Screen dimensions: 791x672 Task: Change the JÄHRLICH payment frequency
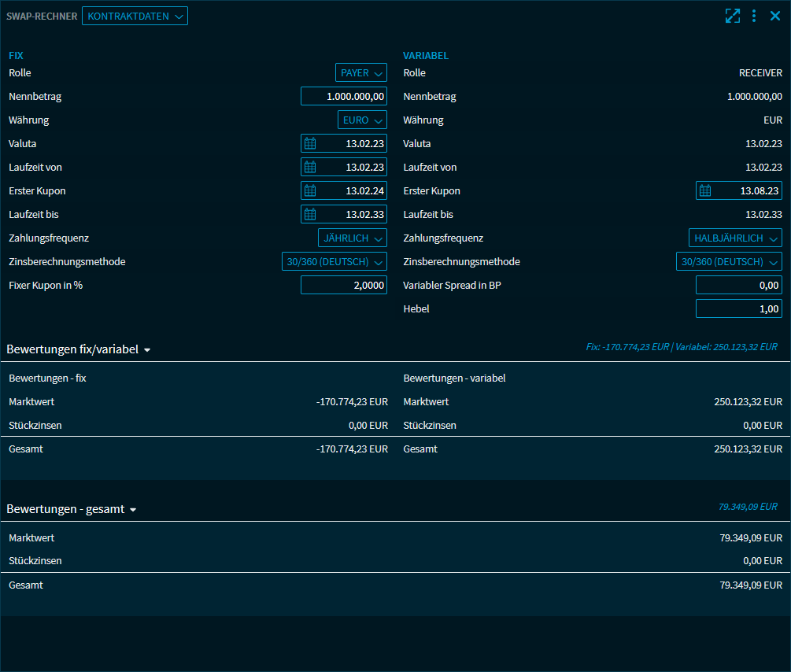(x=352, y=238)
